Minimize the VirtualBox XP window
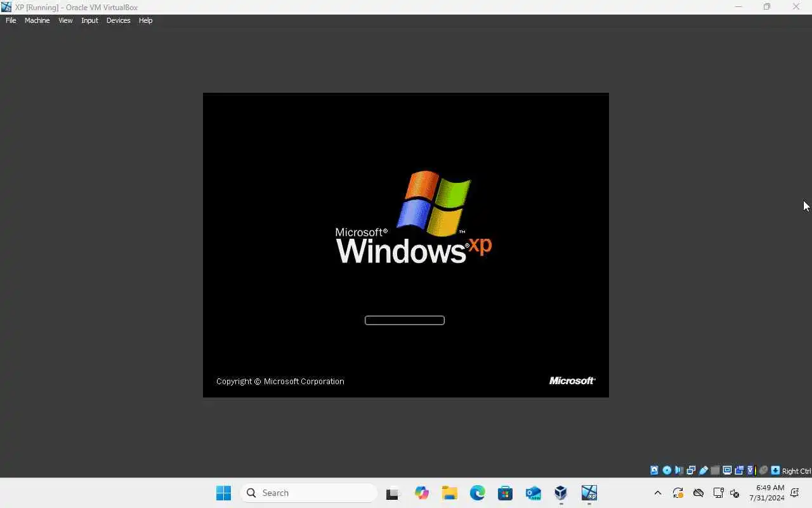Image resolution: width=812 pixels, height=508 pixels. [738, 7]
